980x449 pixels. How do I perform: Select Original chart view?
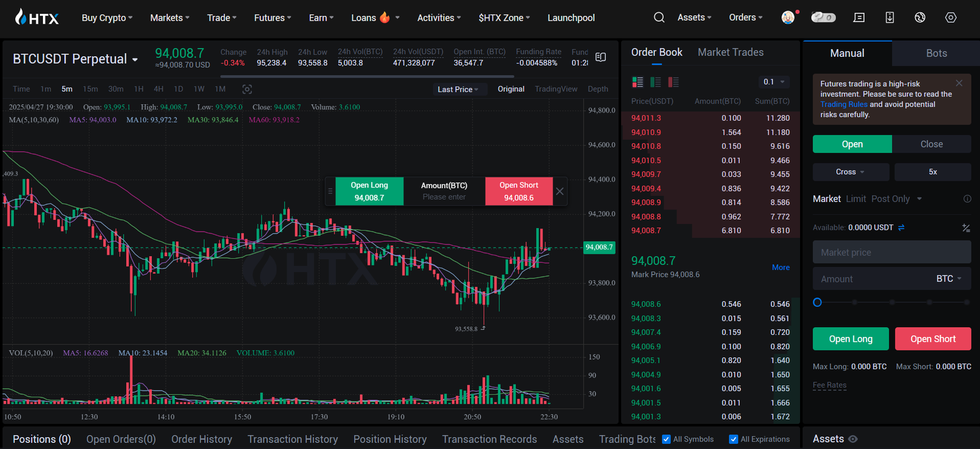(x=511, y=89)
